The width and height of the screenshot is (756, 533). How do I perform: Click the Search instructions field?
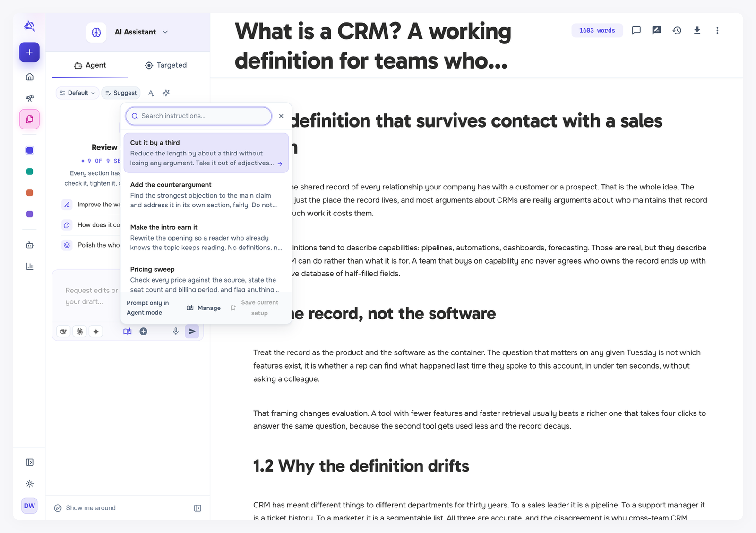[198, 116]
